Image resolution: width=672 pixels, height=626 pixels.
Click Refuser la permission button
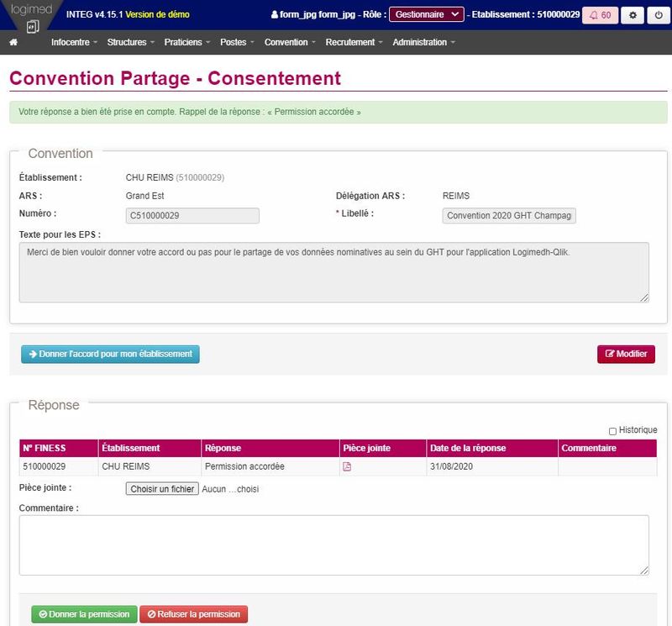pyautogui.click(x=194, y=614)
